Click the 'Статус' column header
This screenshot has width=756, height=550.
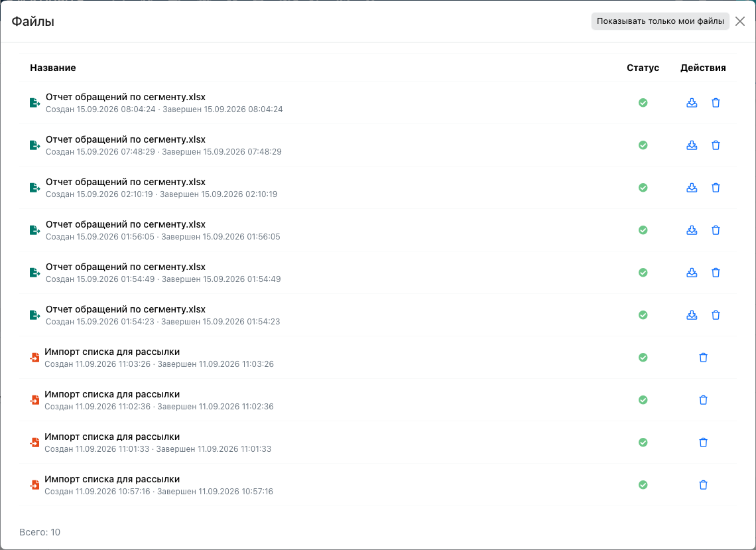[643, 68]
